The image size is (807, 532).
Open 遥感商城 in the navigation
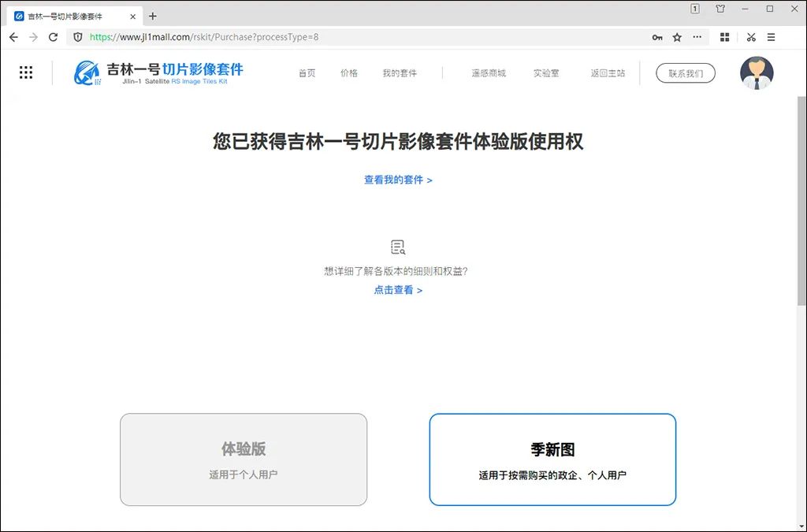click(x=489, y=73)
